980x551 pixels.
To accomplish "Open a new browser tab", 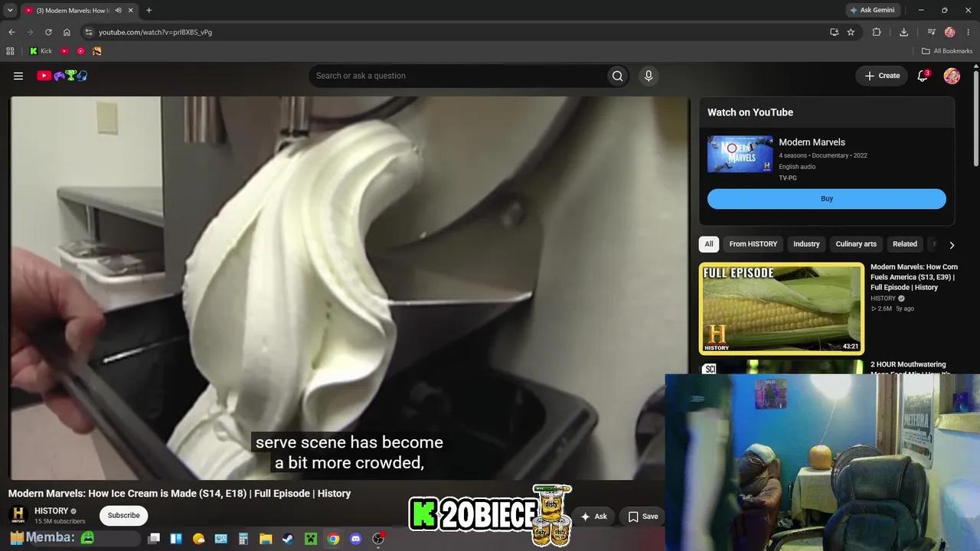I will point(149,11).
